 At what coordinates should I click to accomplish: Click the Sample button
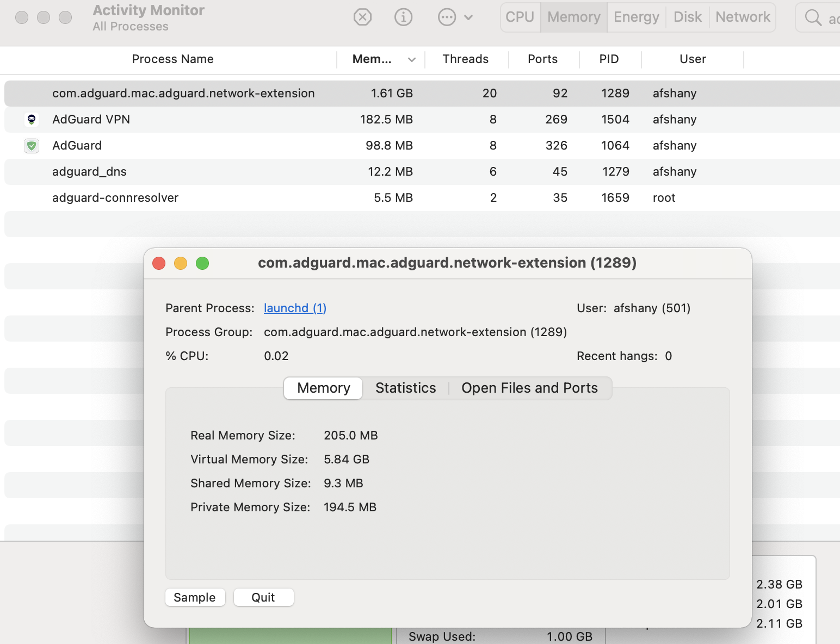click(x=195, y=597)
